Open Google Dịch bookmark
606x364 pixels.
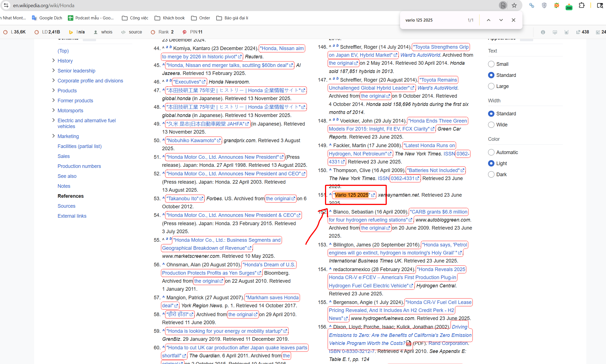(47, 18)
